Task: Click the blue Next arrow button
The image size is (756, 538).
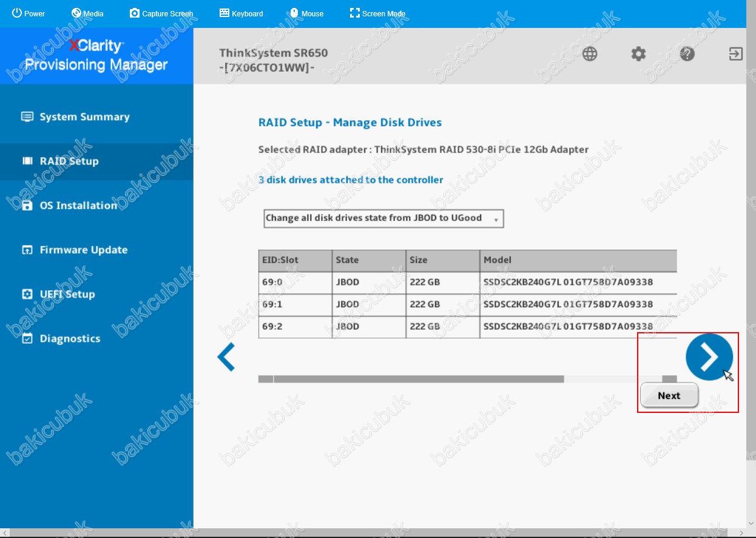Action: [x=709, y=357]
